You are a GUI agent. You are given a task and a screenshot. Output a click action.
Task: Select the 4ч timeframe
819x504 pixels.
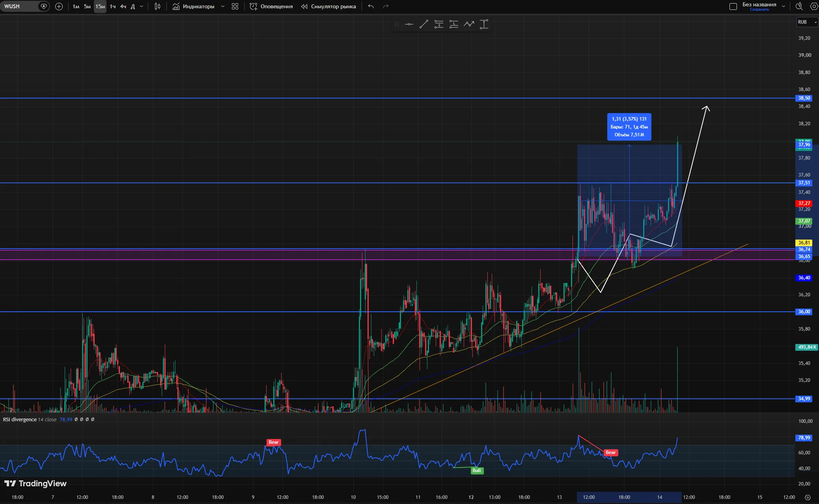[123, 6]
